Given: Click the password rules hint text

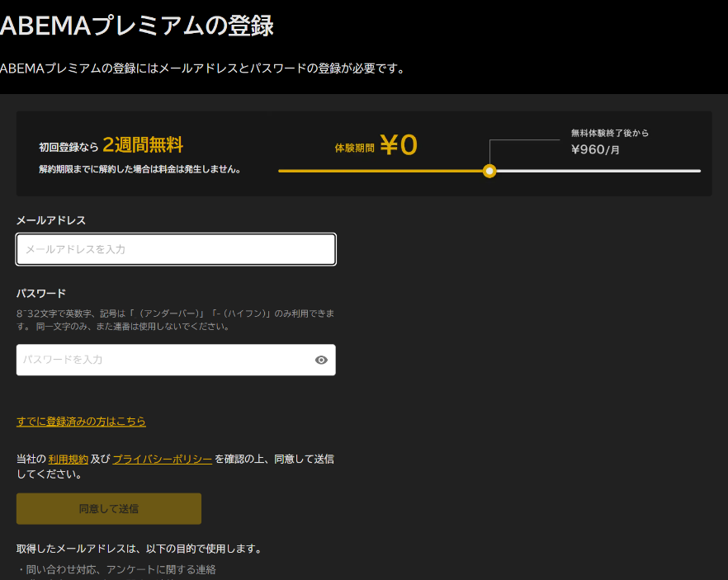Looking at the screenshot, I should click(175, 319).
